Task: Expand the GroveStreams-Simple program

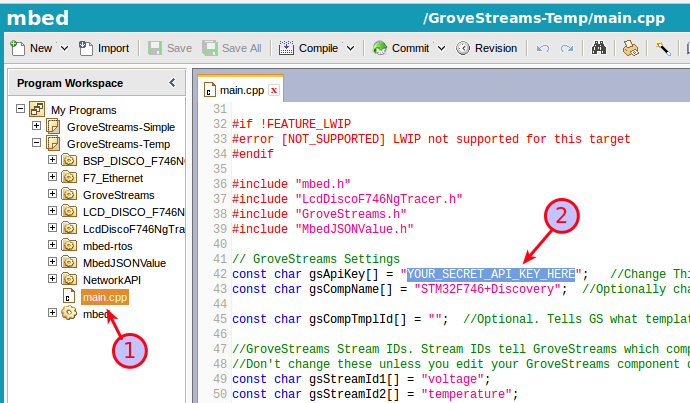Action: 37,127
